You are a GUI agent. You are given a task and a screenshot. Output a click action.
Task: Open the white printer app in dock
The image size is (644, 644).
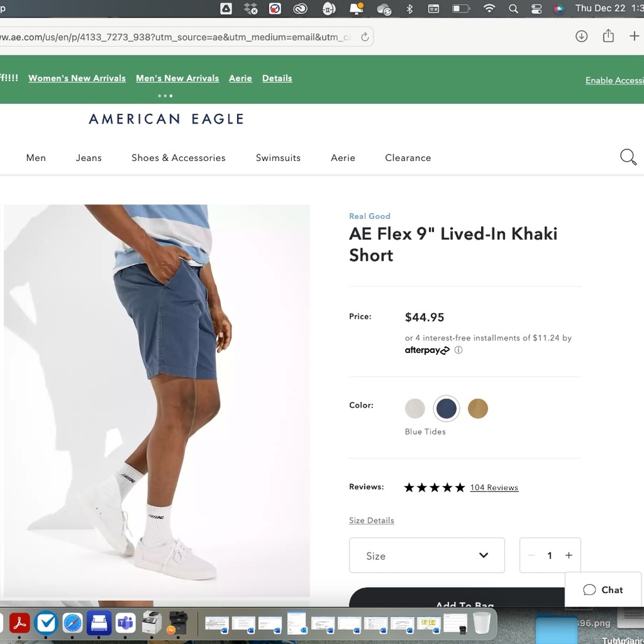[x=151, y=623]
